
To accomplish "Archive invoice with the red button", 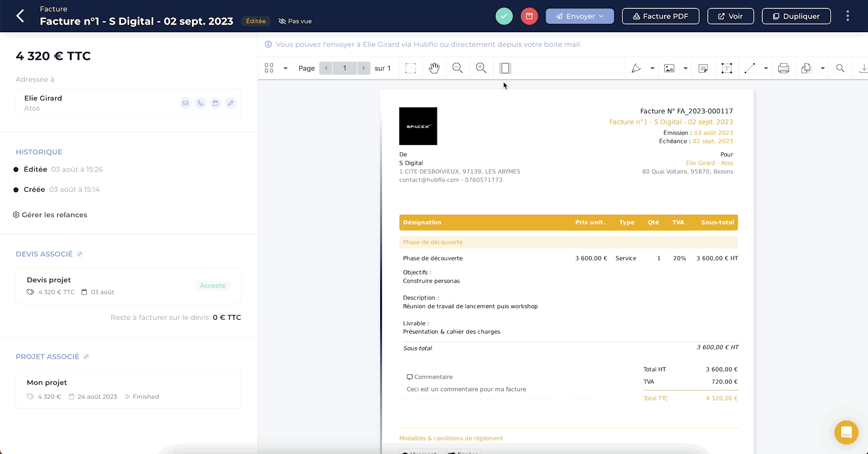I will pyautogui.click(x=529, y=16).
